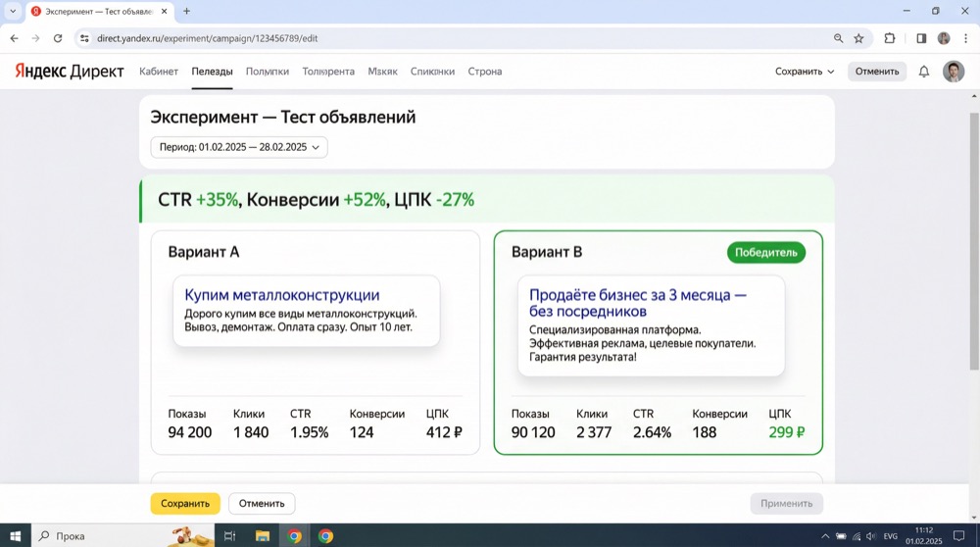The height and width of the screenshot is (547, 980).
Task: Click the taskbar search box
Action: coord(122,536)
